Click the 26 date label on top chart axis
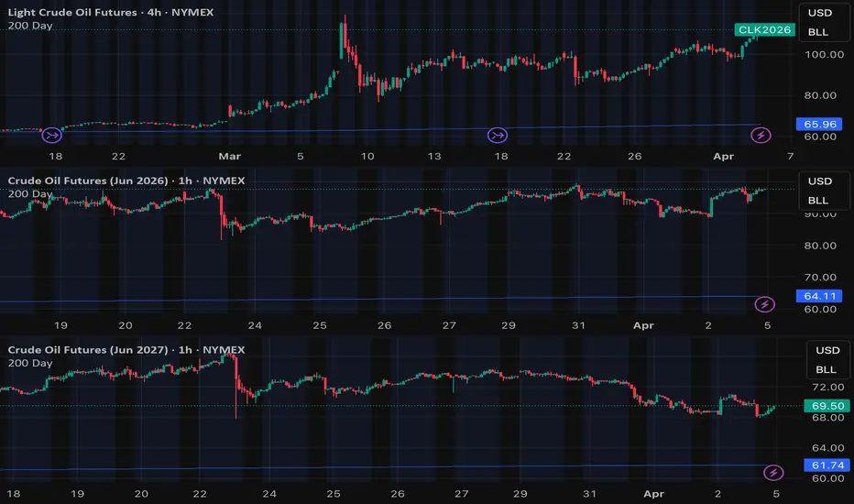The image size is (854, 504). pyautogui.click(x=634, y=157)
